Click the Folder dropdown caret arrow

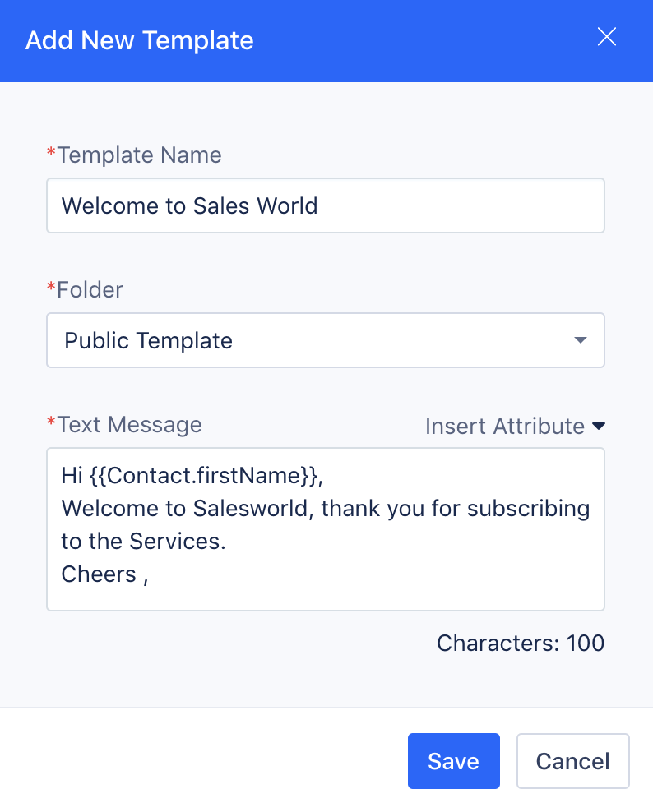tap(581, 340)
